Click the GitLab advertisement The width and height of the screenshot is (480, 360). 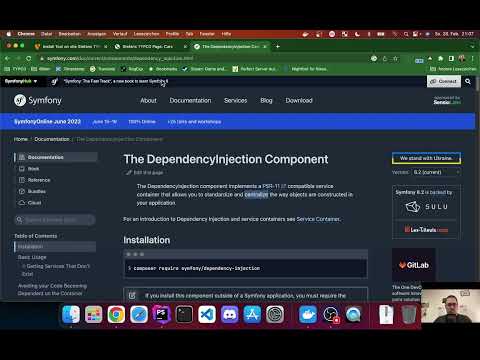click(x=414, y=265)
